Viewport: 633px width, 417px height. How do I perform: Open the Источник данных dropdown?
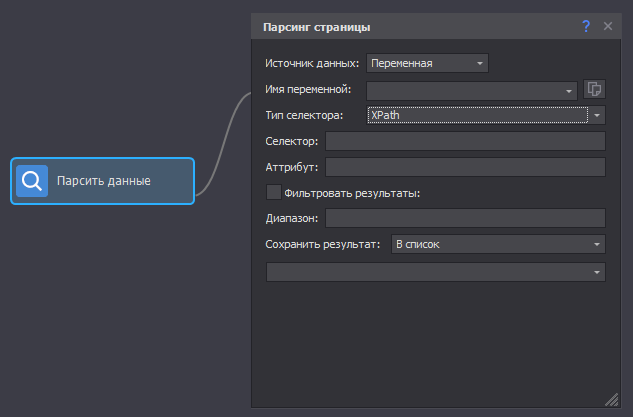point(427,63)
